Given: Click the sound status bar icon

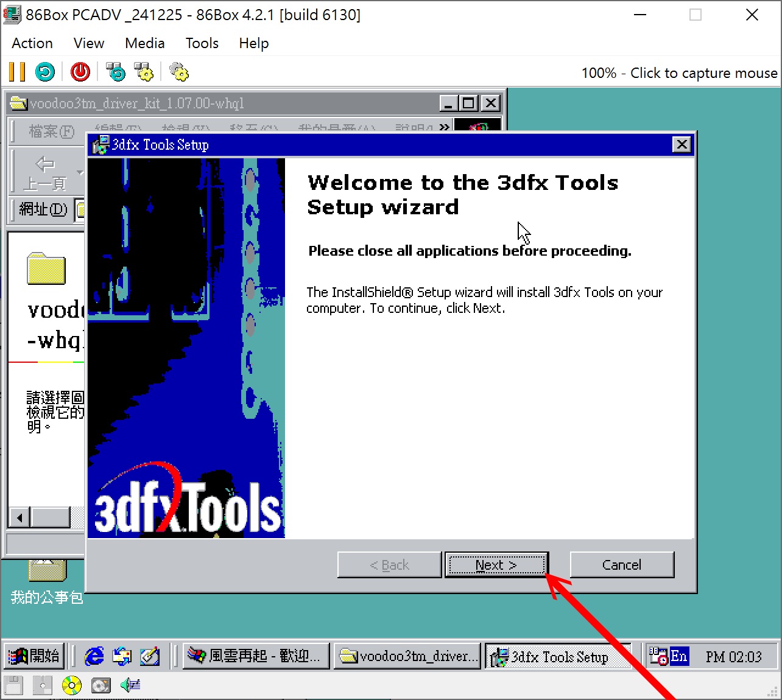Looking at the screenshot, I should (x=130, y=685).
